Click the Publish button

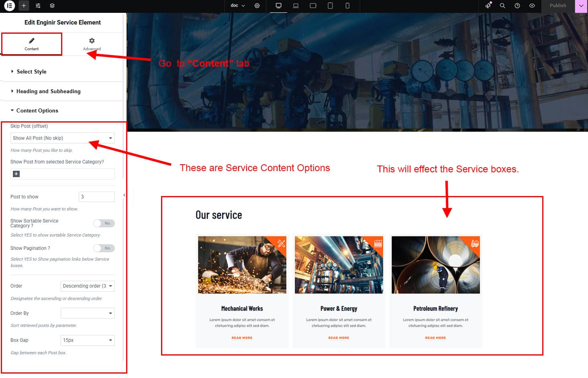[x=557, y=6]
